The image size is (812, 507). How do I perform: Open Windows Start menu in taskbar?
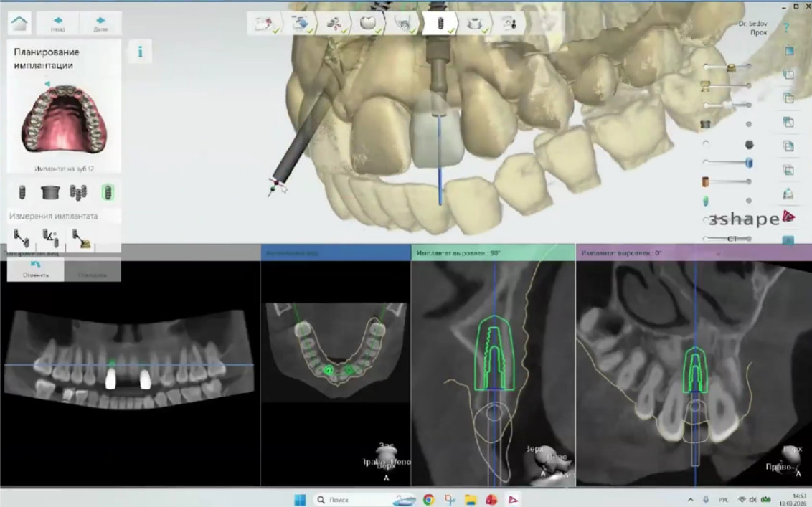pos(300,499)
